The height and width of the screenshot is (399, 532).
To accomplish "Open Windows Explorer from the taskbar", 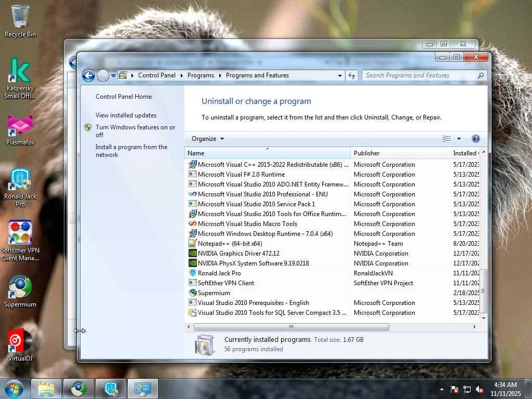I will click(x=46, y=389).
